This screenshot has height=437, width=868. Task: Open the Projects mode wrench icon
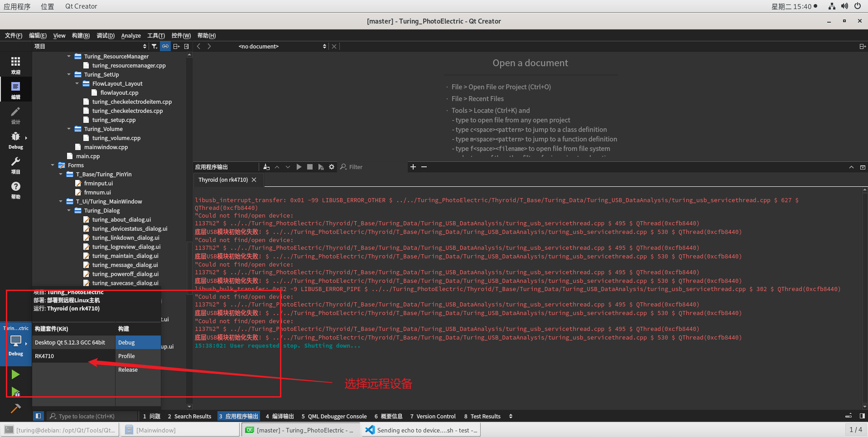point(15,165)
